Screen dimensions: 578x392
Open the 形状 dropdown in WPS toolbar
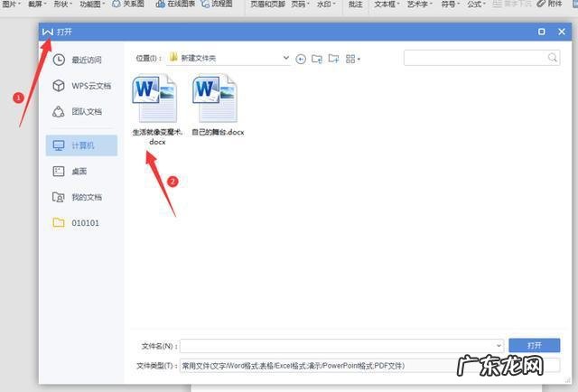click(x=62, y=5)
